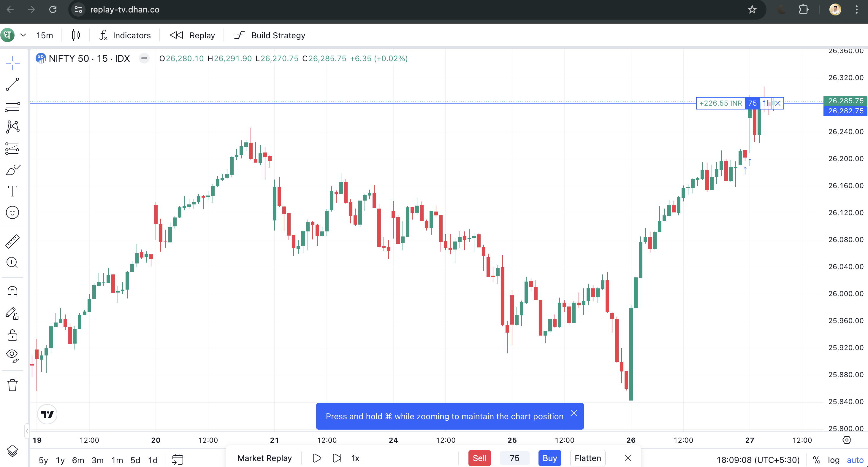This screenshot has width=868, height=467.
Task: Expand the Dhan account logo dropdown arrow
Action: (x=23, y=35)
